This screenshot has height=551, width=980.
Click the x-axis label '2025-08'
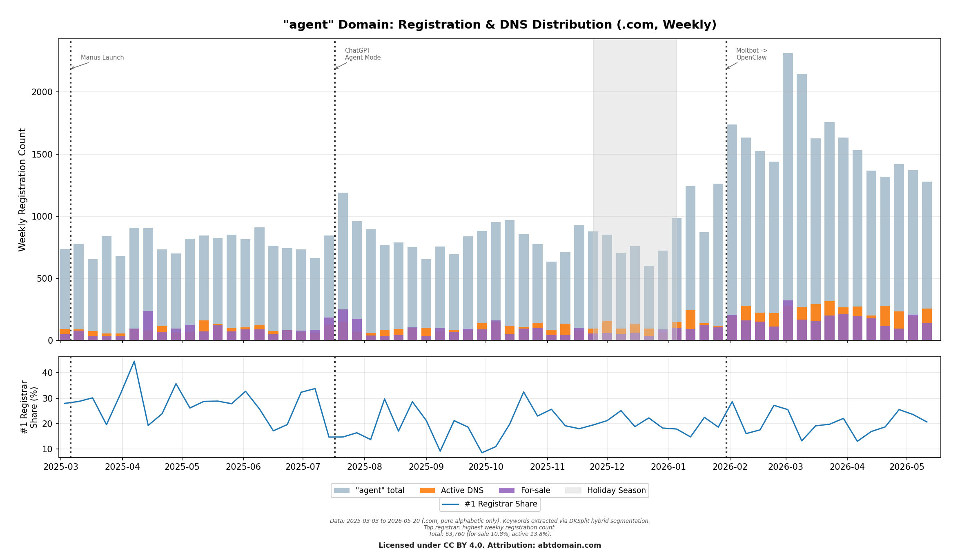(x=365, y=467)
